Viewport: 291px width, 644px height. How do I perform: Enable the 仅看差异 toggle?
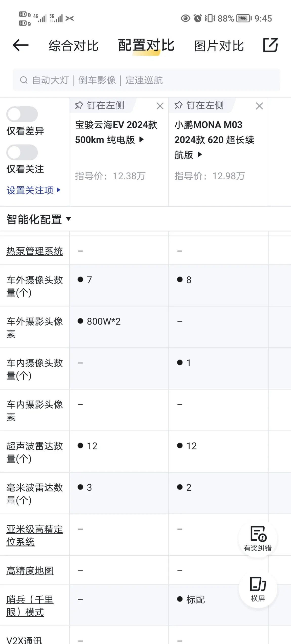[x=22, y=115]
